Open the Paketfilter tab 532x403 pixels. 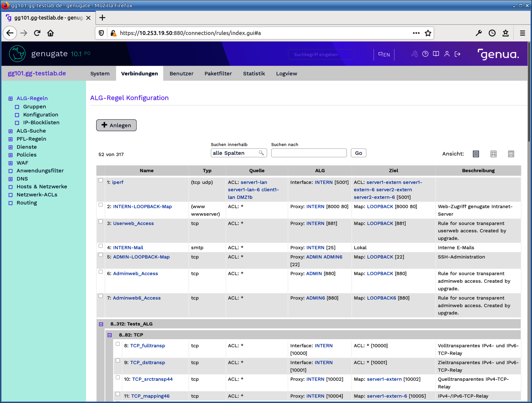[218, 73]
